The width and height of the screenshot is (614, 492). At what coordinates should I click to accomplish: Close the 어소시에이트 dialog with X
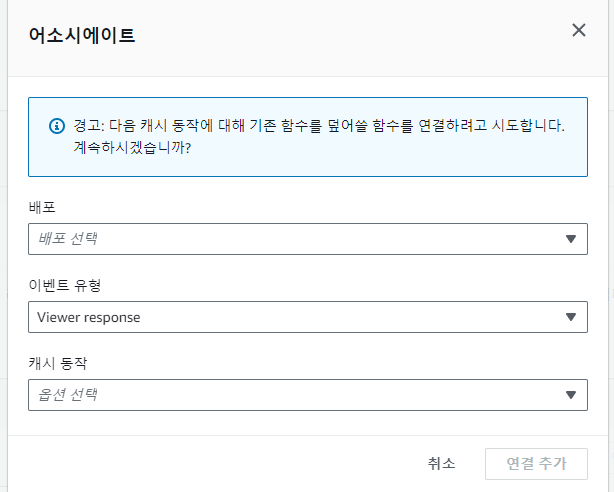(x=578, y=30)
